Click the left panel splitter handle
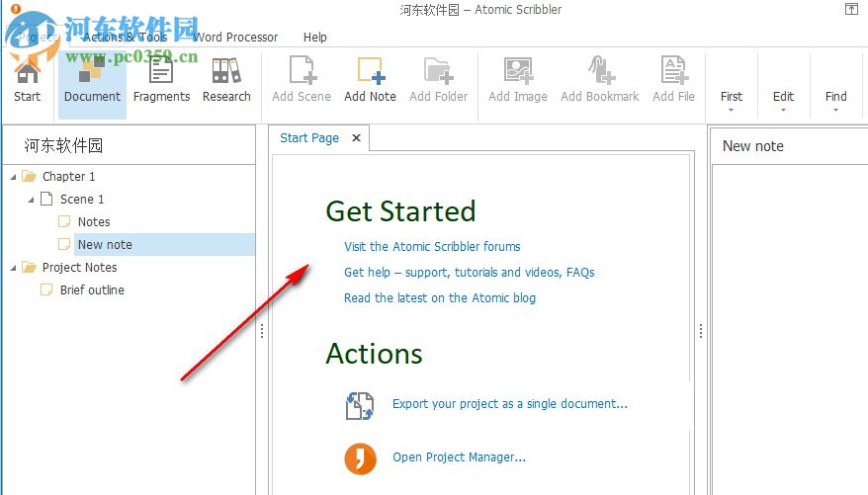 [x=262, y=331]
